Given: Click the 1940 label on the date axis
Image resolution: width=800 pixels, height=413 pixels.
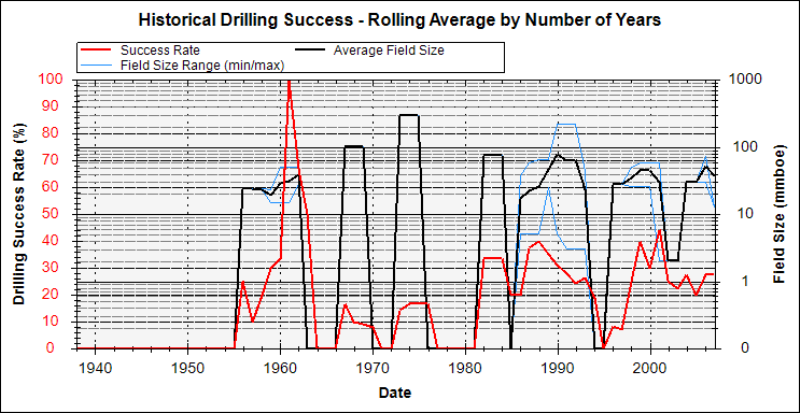Looking at the screenshot, I should pos(95,367).
